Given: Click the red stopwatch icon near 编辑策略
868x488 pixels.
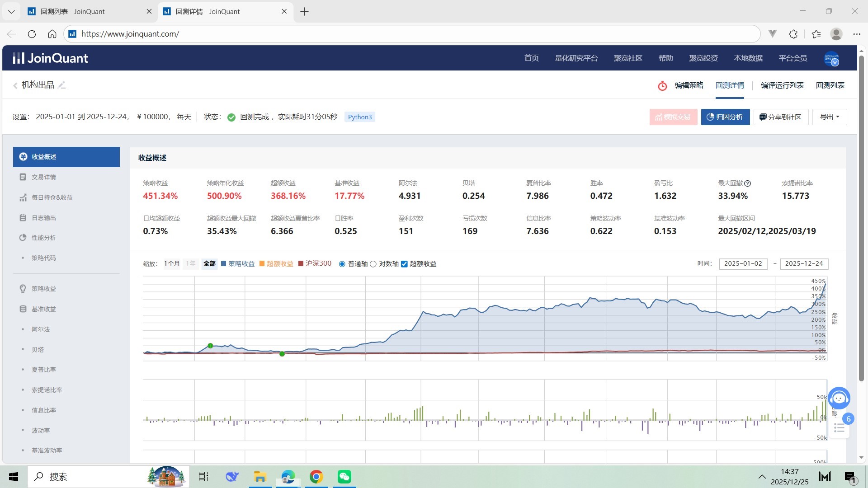Looking at the screenshot, I should tap(662, 86).
